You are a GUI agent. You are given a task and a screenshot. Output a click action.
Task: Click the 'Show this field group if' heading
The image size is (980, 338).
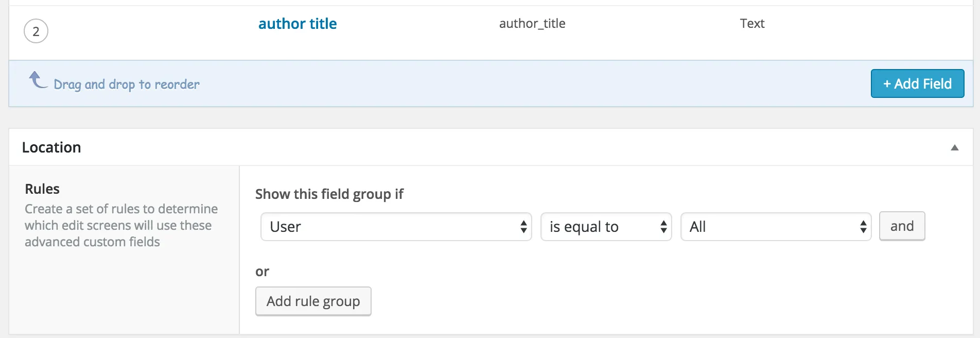(329, 194)
